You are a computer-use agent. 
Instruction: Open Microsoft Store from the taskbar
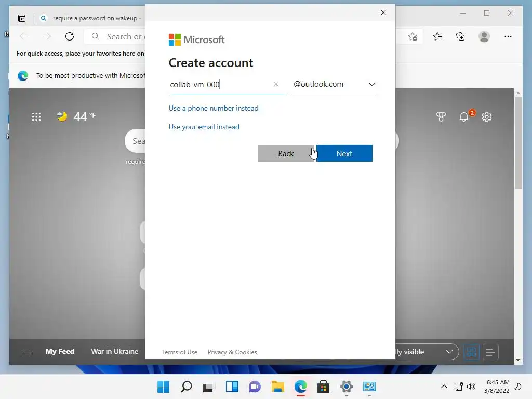pos(323,387)
